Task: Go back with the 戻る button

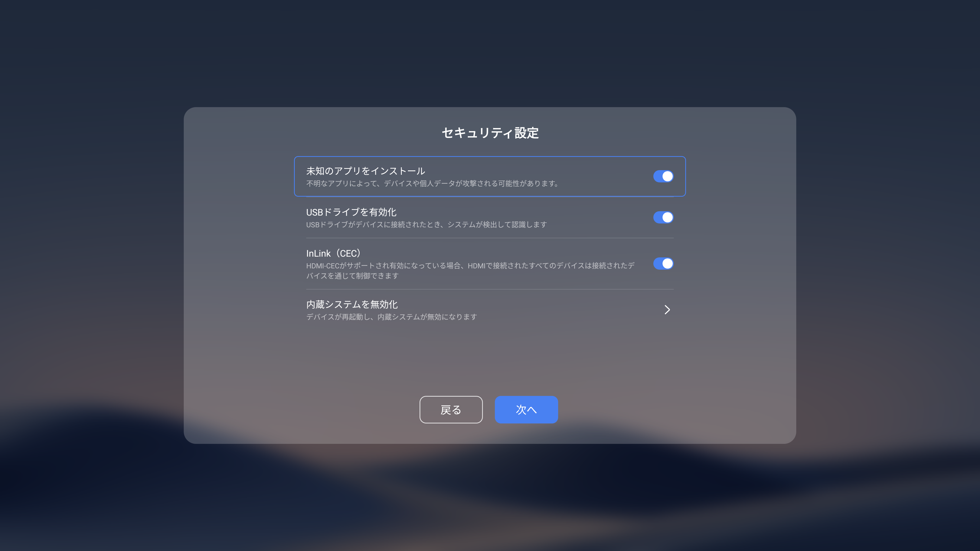Action: click(x=451, y=409)
